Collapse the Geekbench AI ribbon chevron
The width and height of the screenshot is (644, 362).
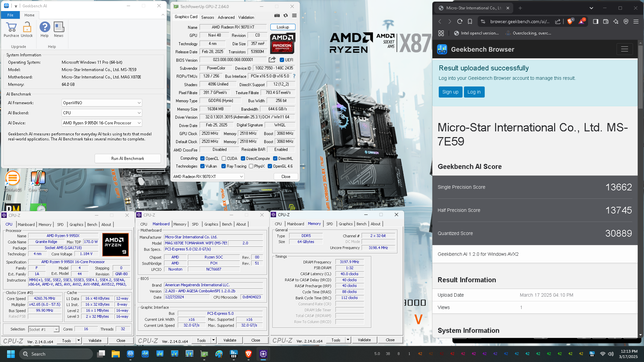(163, 15)
